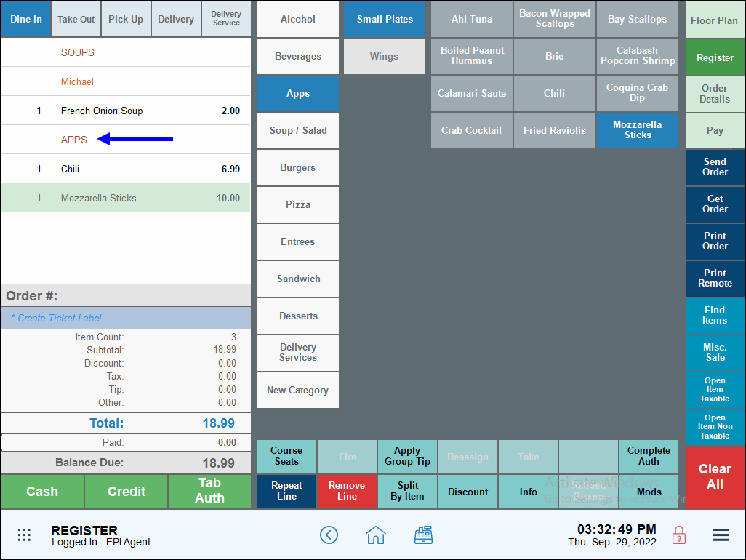Image resolution: width=746 pixels, height=560 pixels.
Task: Open the Soup / Salad category
Action: (298, 130)
